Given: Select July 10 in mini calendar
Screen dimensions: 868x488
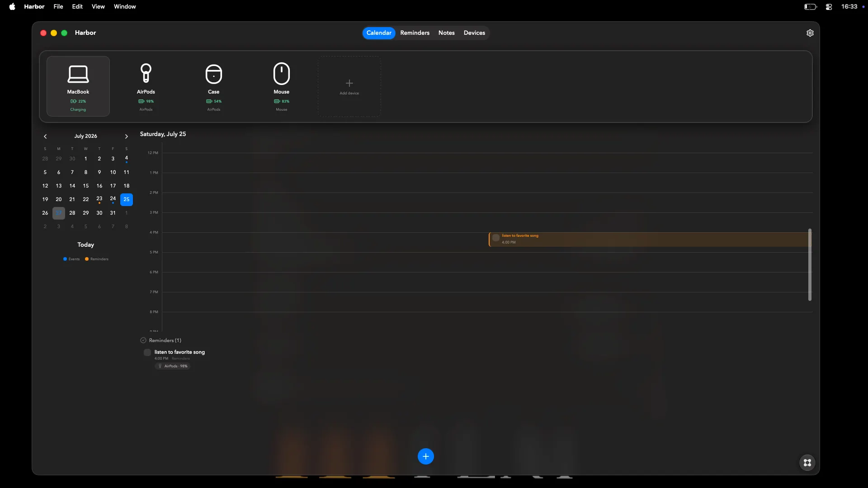Looking at the screenshot, I should coord(113,172).
